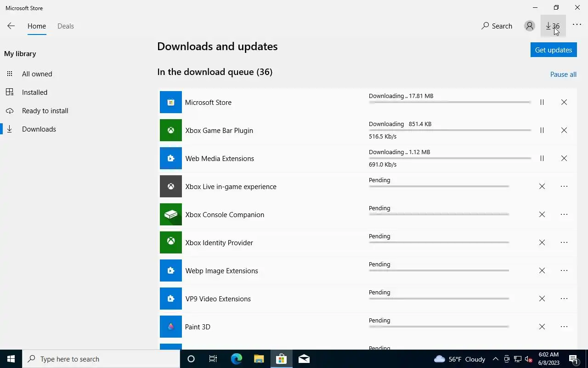
Task: Click the Pause all link
Action: tap(563, 75)
